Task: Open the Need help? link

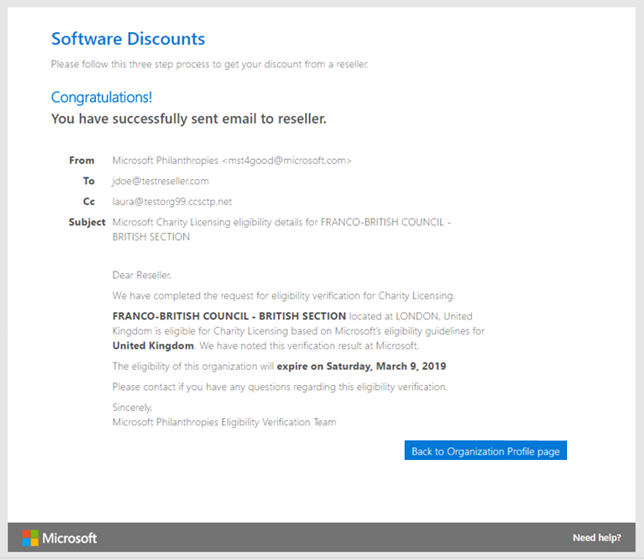Action: coord(597,538)
